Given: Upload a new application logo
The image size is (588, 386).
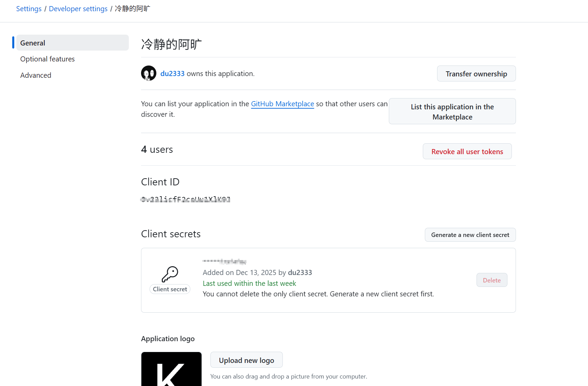Looking at the screenshot, I should [x=246, y=360].
